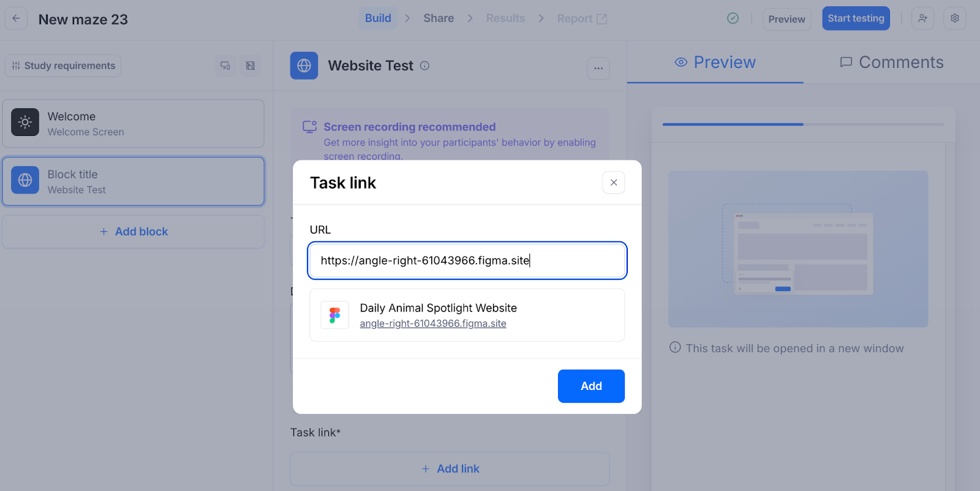Viewport: 980px width, 491px height.
Task: Click the device preview icon beside Study requirements
Action: [225, 66]
